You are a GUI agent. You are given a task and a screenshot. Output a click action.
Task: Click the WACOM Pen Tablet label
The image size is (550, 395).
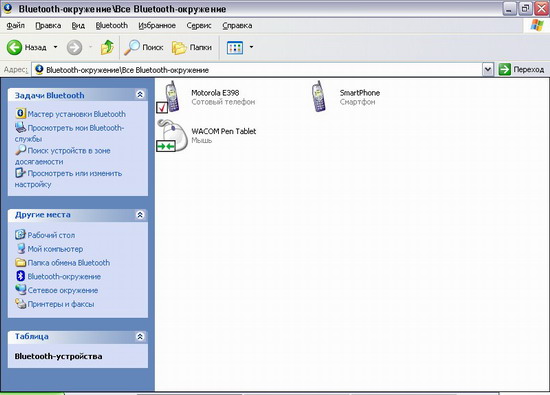[x=223, y=131]
